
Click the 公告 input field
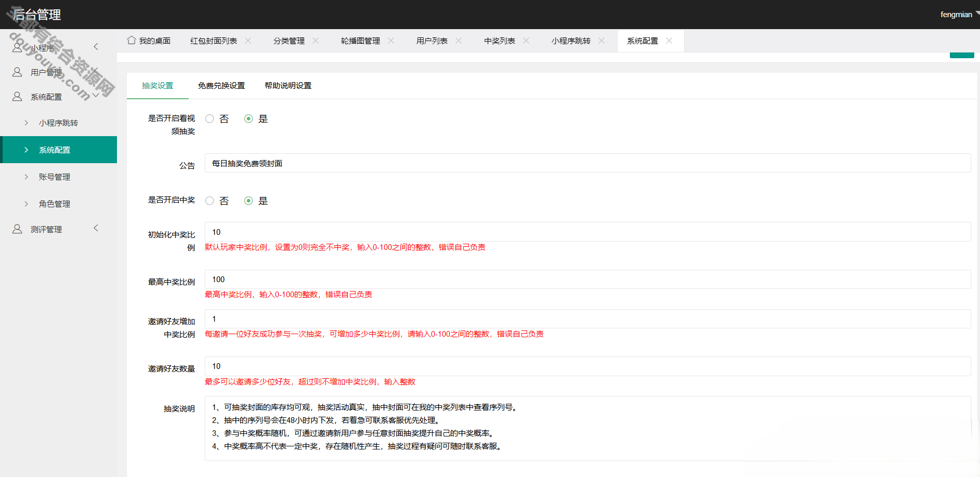[587, 163]
